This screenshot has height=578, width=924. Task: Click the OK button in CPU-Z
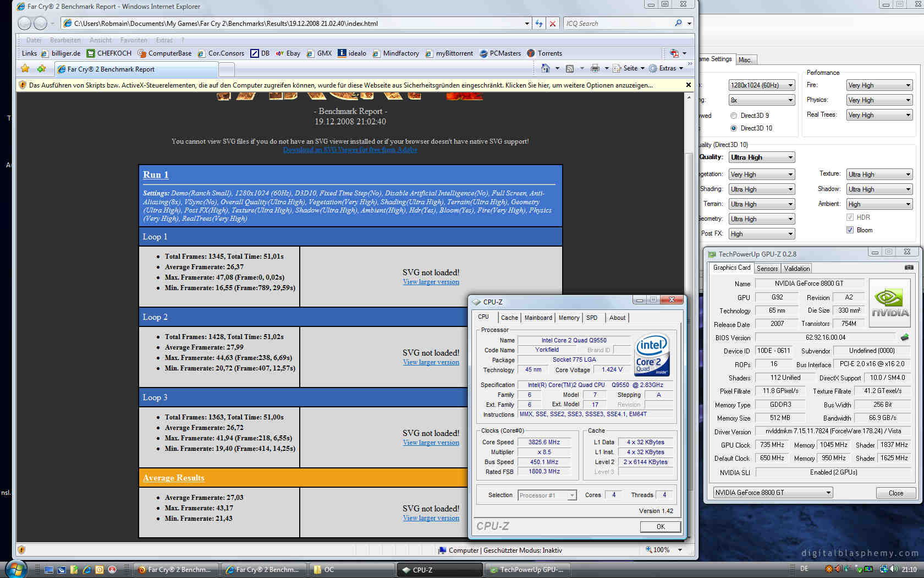tap(661, 527)
